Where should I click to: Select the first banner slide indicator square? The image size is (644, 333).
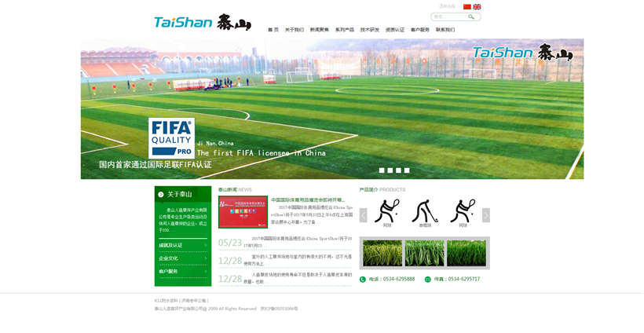(382, 170)
